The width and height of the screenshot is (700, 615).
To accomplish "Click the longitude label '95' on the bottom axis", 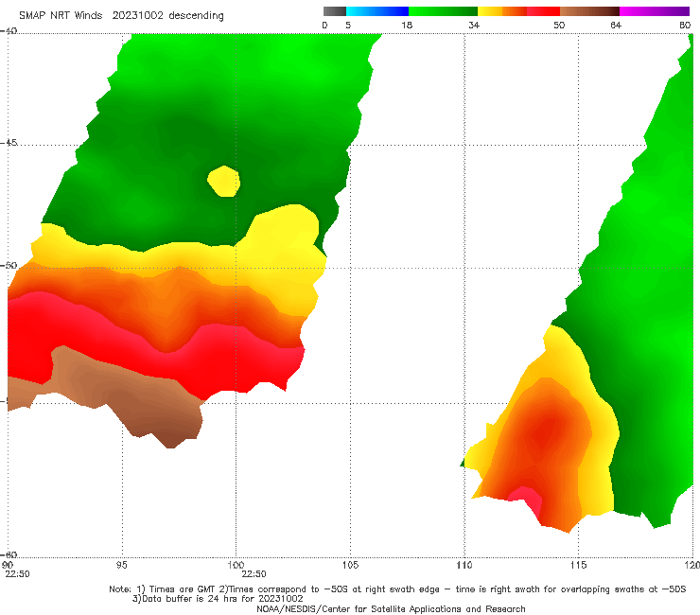I will [x=121, y=565].
